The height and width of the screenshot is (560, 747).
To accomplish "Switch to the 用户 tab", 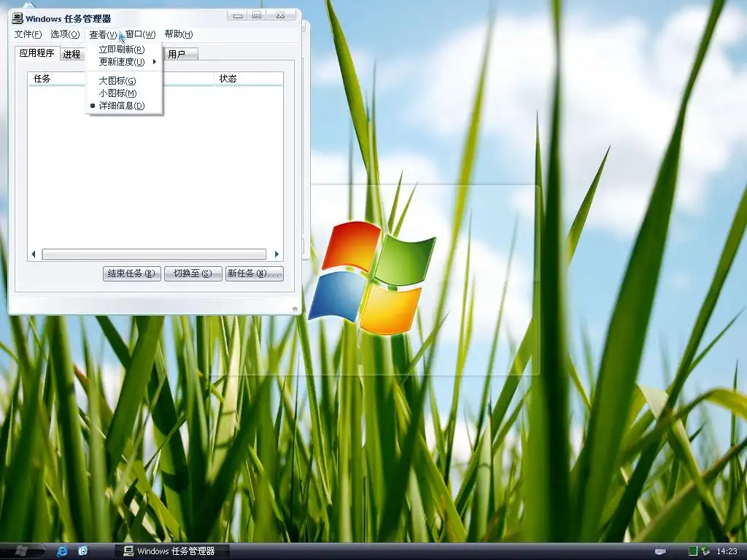I will [180, 54].
